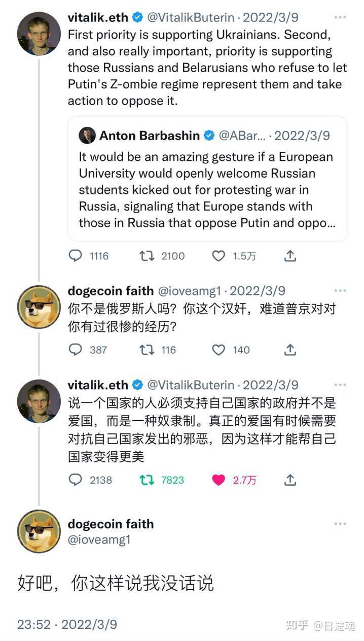This screenshot has width=364, height=641.
Task: Share dogecoin faith's reply tweet
Action: coord(290,349)
